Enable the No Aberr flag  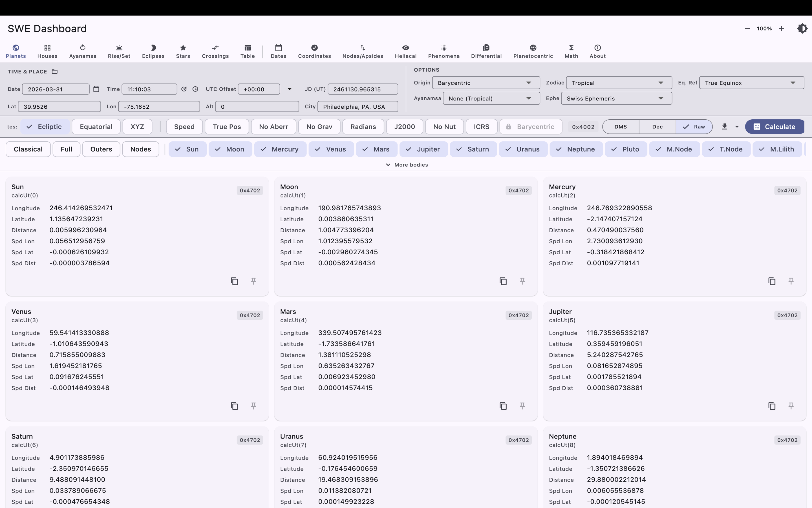coord(273,127)
